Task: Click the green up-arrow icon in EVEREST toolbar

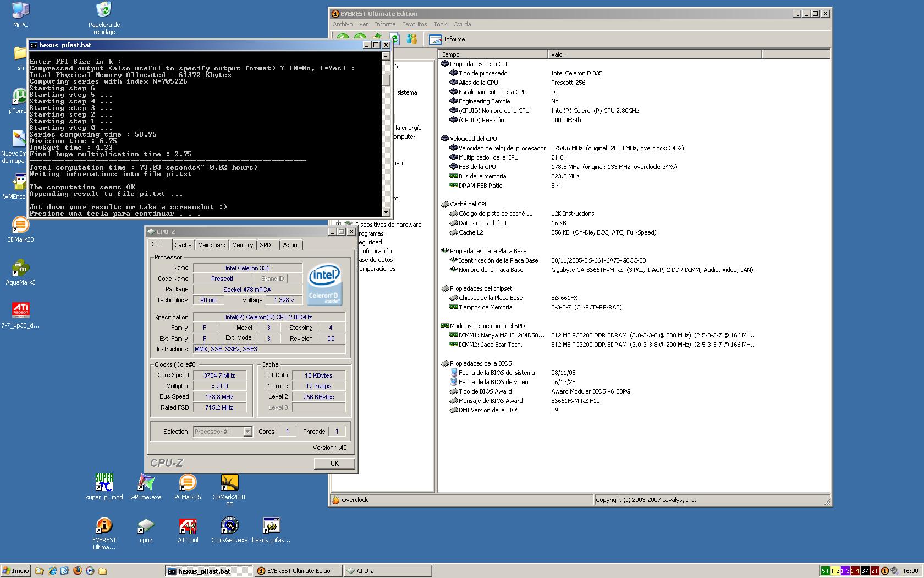Action: (378, 38)
